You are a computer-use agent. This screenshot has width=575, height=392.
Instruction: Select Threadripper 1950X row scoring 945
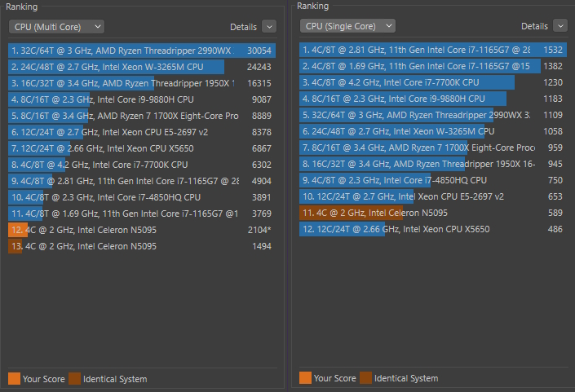[x=433, y=164]
